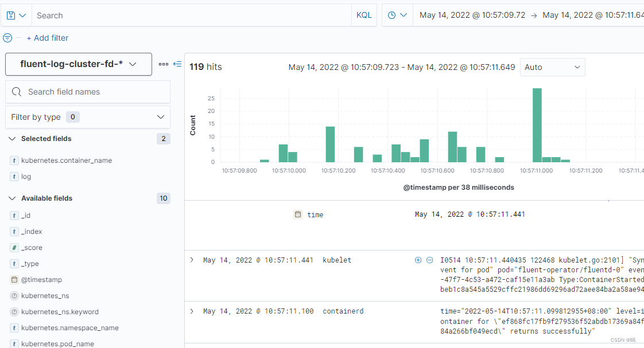The image size is (644, 348).
Task: Expand the containerd log row
Action: click(192, 311)
